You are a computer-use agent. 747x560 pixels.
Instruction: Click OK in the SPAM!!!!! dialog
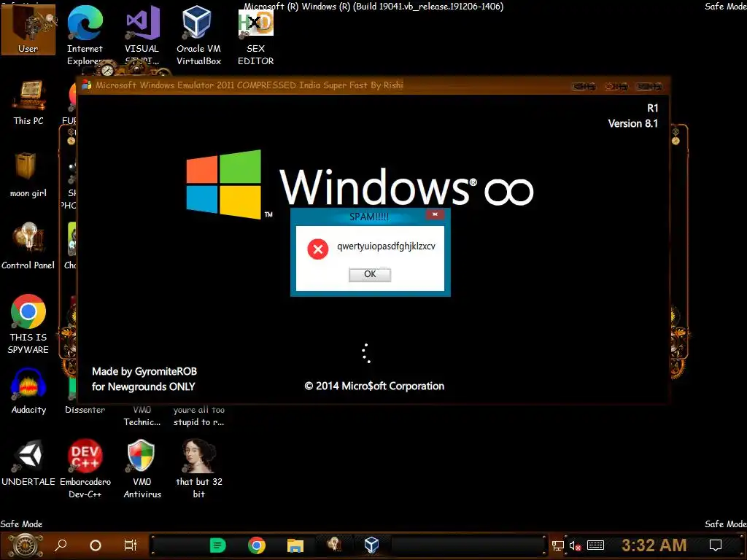(x=370, y=274)
